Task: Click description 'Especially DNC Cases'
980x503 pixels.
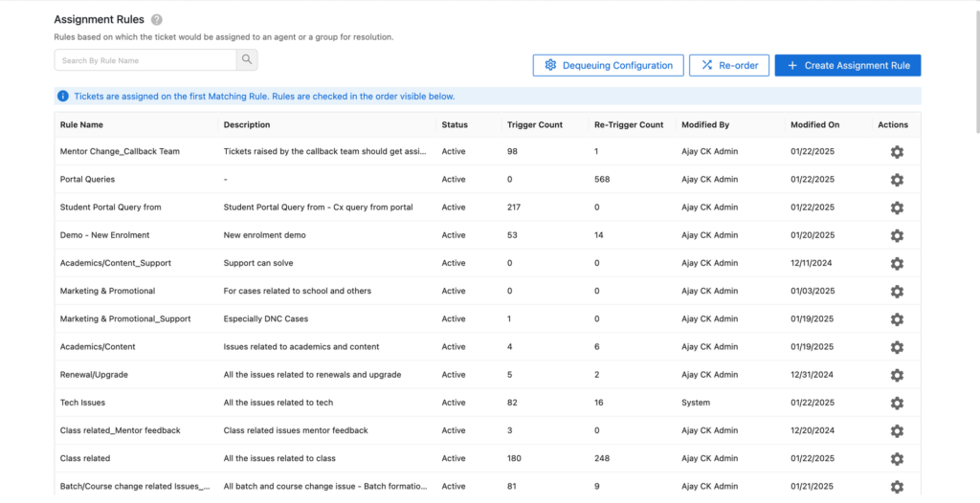Action: pyautogui.click(x=266, y=318)
